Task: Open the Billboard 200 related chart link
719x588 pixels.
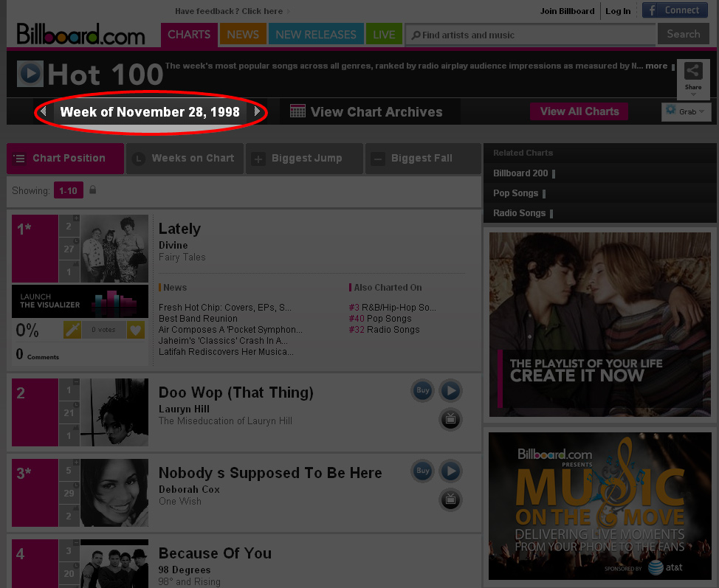Action: pos(520,173)
